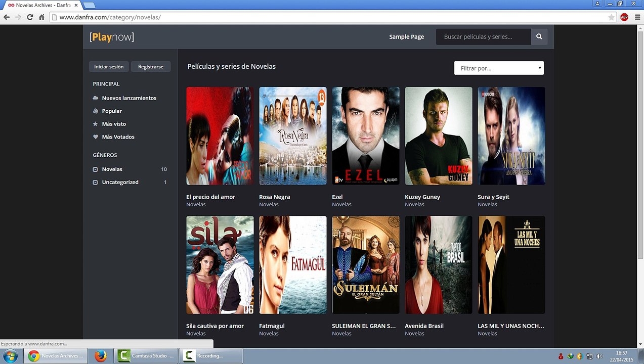The image size is (644, 364).
Task: Open the Chrome menu hamburger icon
Action: [x=637, y=17]
